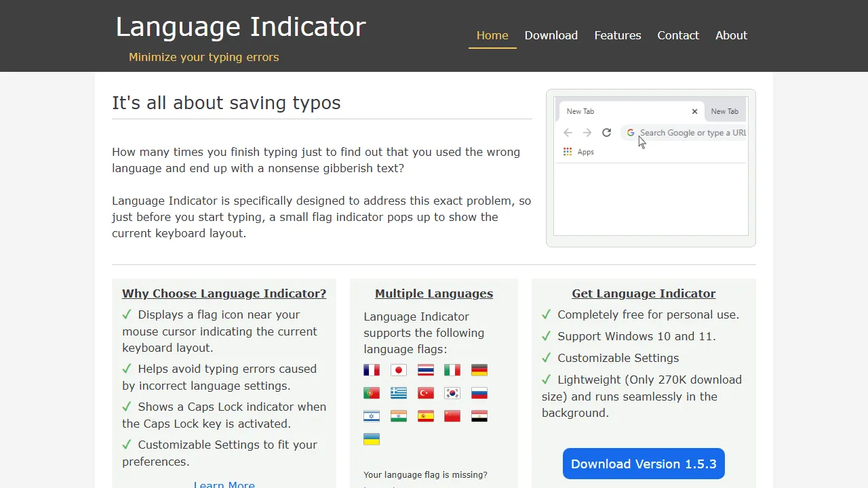
Task: Switch to the second New Tab
Action: (x=724, y=110)
